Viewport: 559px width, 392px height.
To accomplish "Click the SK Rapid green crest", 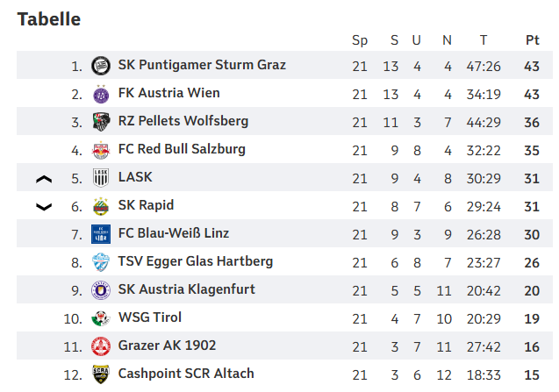I will [101, 206].
